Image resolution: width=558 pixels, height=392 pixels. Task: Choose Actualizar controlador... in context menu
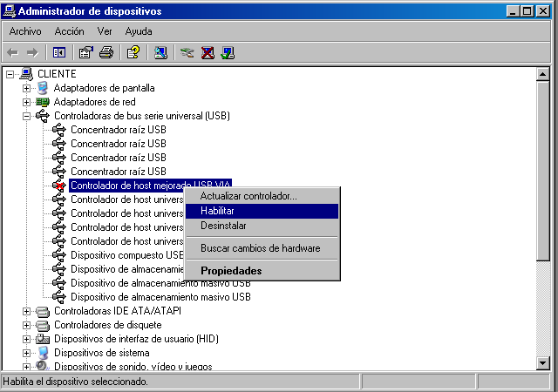(262, 196)
